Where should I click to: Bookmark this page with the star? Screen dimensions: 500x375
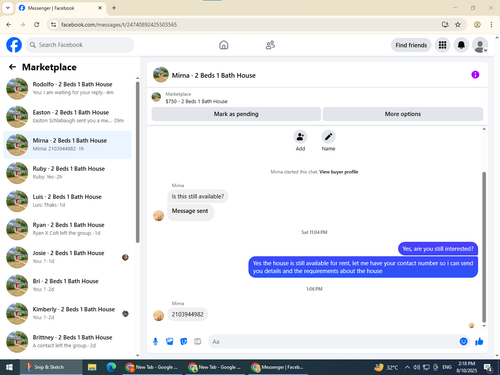pyautogui.click(x=458, y=25)
